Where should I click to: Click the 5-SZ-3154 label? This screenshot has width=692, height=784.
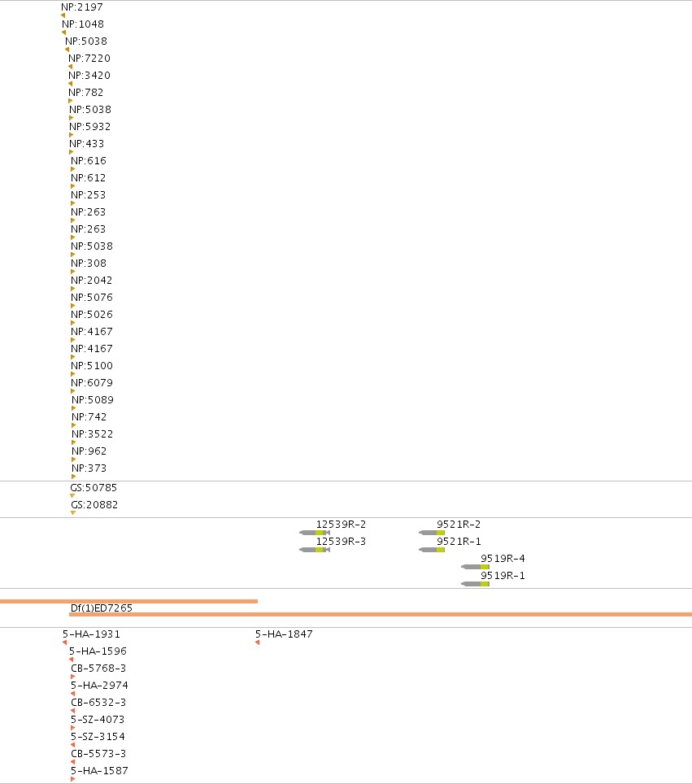[x=98, y=737]
